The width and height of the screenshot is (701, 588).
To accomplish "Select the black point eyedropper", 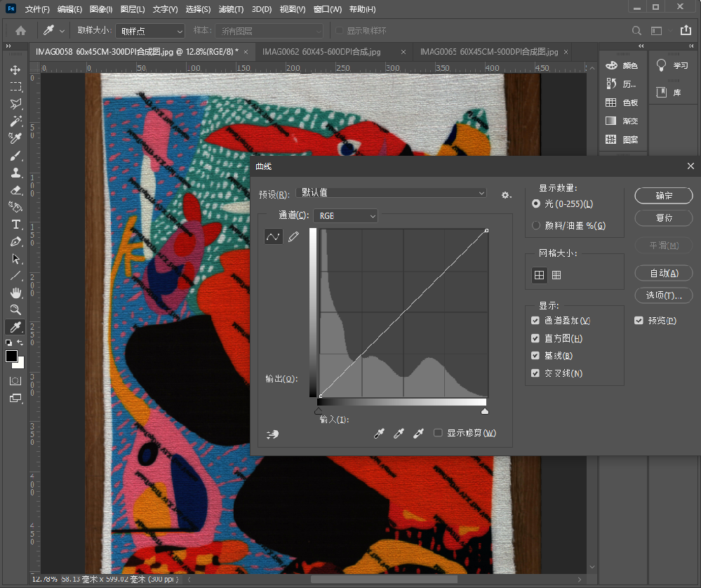I will [379, 434].
